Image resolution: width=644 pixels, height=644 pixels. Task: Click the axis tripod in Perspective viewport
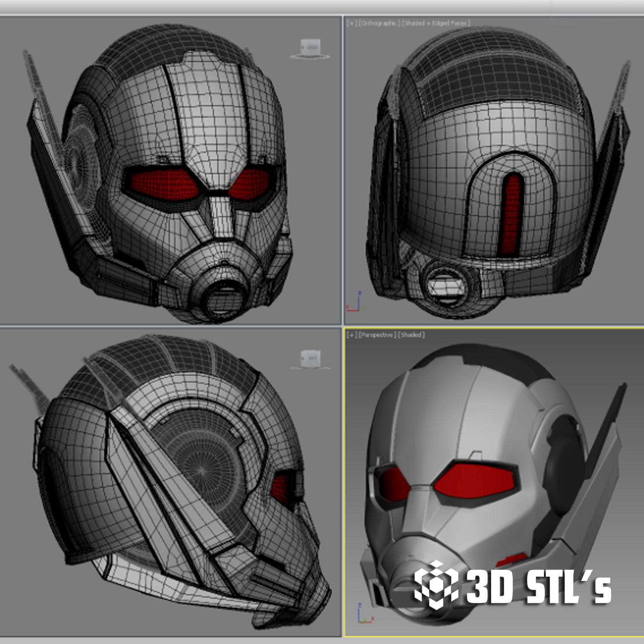(x=364, y=614)
